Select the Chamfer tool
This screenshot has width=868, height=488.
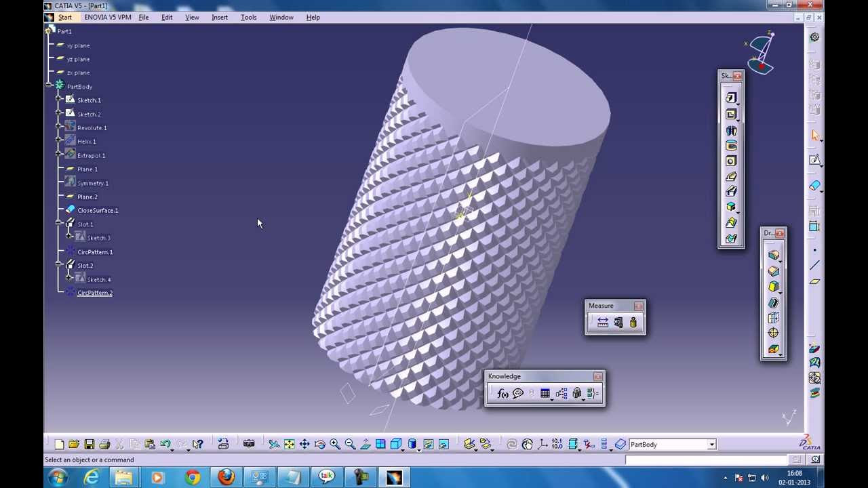(773, 270)
